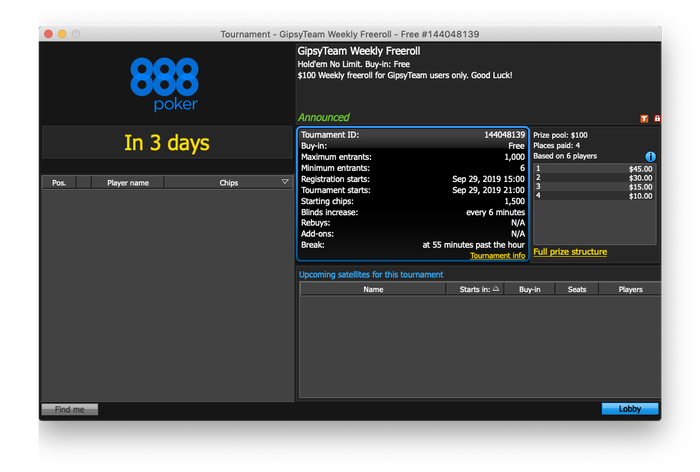Click the Players column header

[630, 289]
